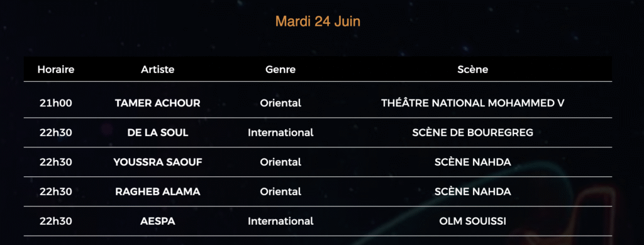Click the 21h00 time slot
The height and width of the screenshot is (245, 644).
[x=56, y=103]
